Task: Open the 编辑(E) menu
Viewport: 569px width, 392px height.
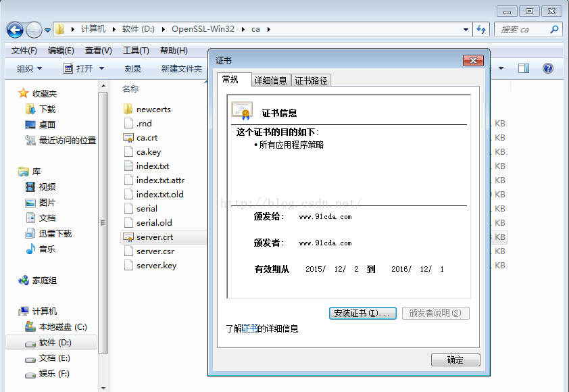Action: 61,51
